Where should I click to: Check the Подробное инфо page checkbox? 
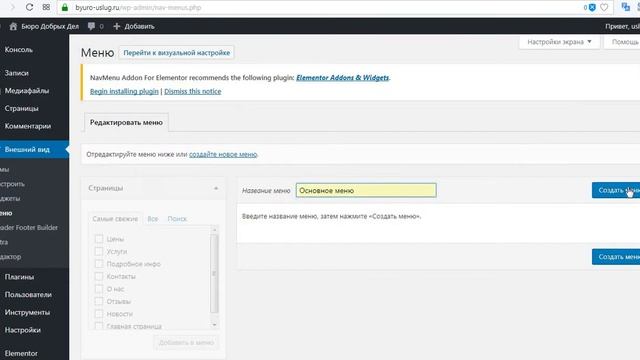tap(99, 264)
